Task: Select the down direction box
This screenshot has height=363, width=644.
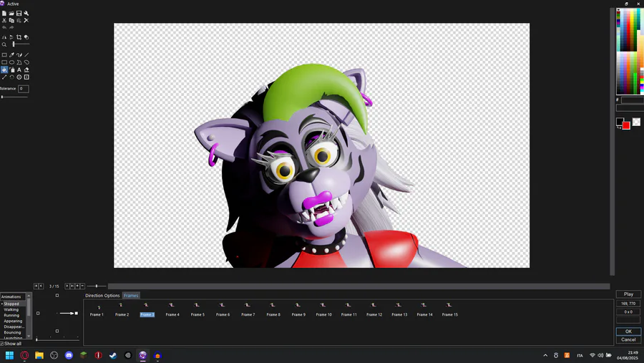Action: pos(57,331)
